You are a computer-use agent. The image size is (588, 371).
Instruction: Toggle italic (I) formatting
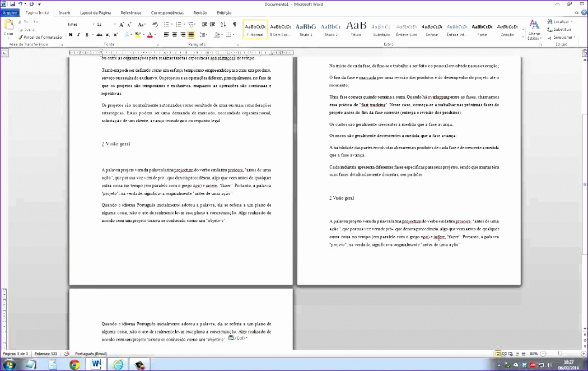[x=78, y=35]
